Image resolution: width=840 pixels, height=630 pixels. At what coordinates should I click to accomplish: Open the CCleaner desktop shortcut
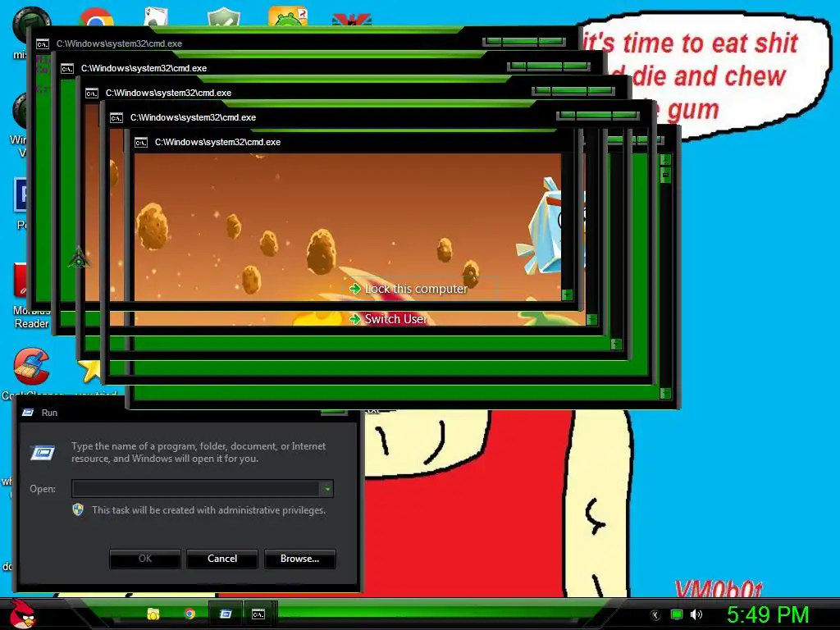click(x=31, y=367)
